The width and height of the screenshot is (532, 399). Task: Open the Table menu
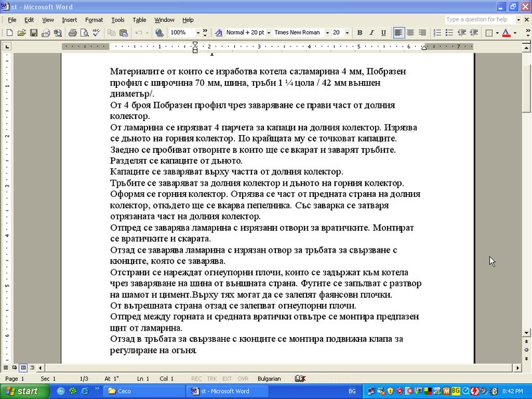[139, 20]
